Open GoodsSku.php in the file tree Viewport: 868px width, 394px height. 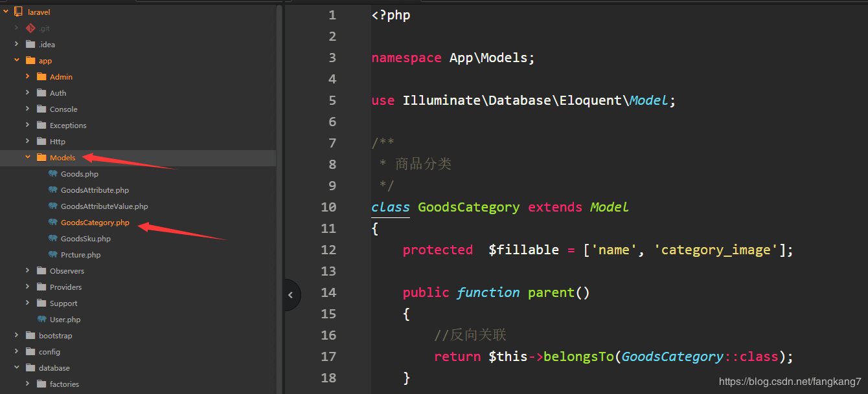pyautogui.click(x=86, y=239)
